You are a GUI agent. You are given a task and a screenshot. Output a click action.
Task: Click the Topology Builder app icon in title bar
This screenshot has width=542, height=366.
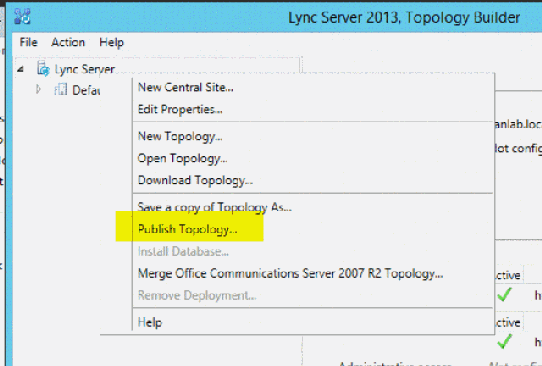[22, 16]
